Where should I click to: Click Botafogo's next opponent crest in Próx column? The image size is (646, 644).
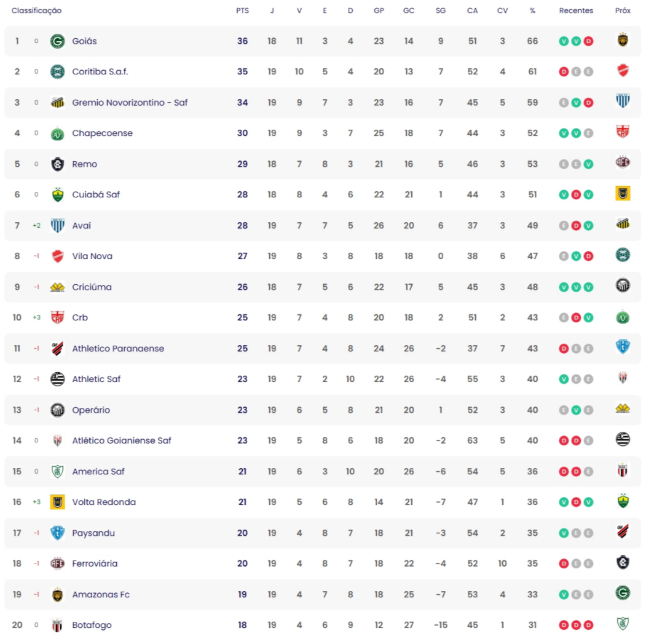pyautogui.click(x=623, y=624)
